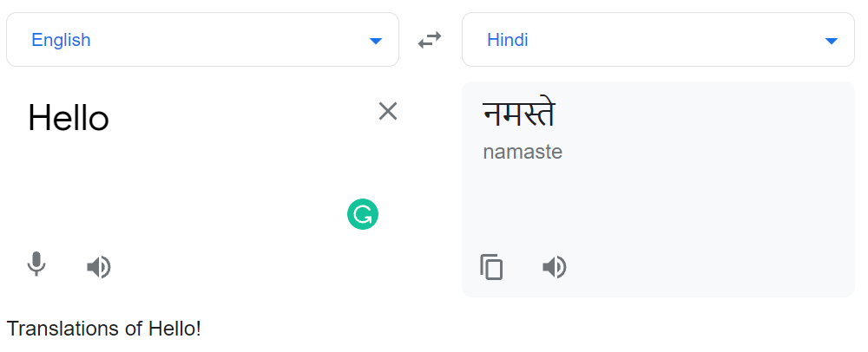The image size is (868, 352).
Task: Click the word Translations in bottom heading
Action: 61,329
